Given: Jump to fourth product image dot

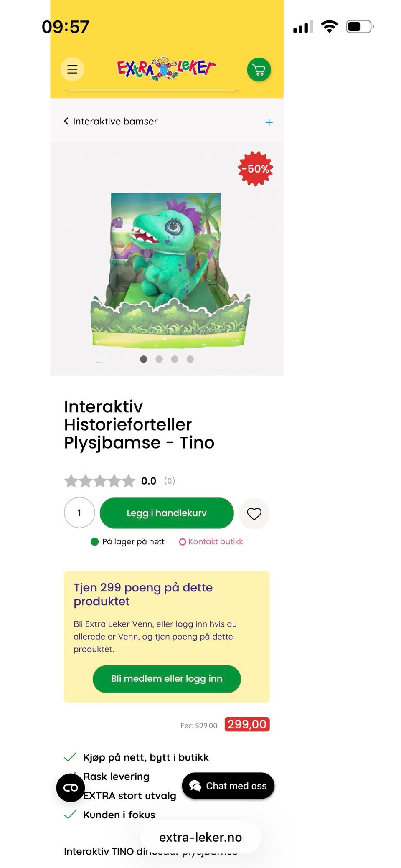Looking at the screenshot, I should tap(190, 359).
